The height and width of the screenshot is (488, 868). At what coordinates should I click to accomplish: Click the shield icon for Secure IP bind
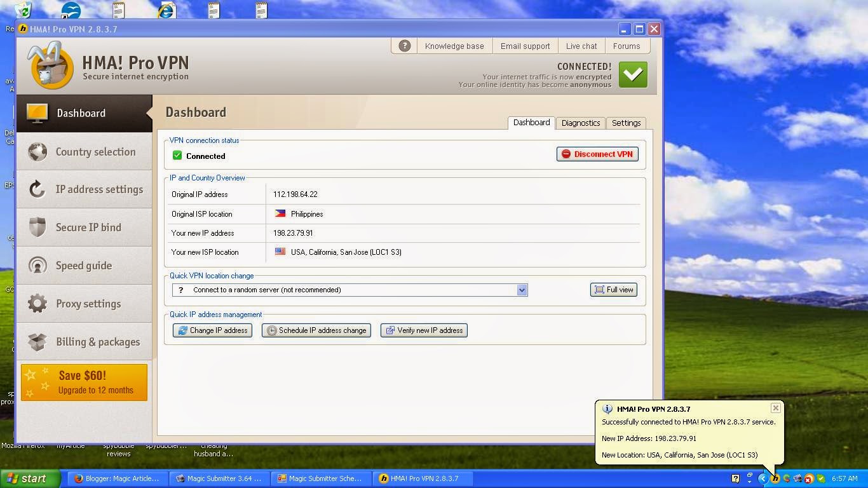[x=37, y=227]
